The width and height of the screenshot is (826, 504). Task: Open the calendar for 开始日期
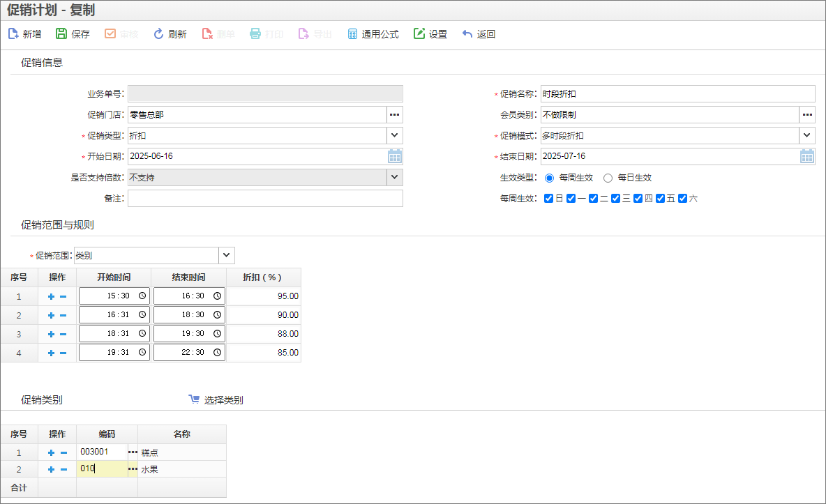point(395,156)
